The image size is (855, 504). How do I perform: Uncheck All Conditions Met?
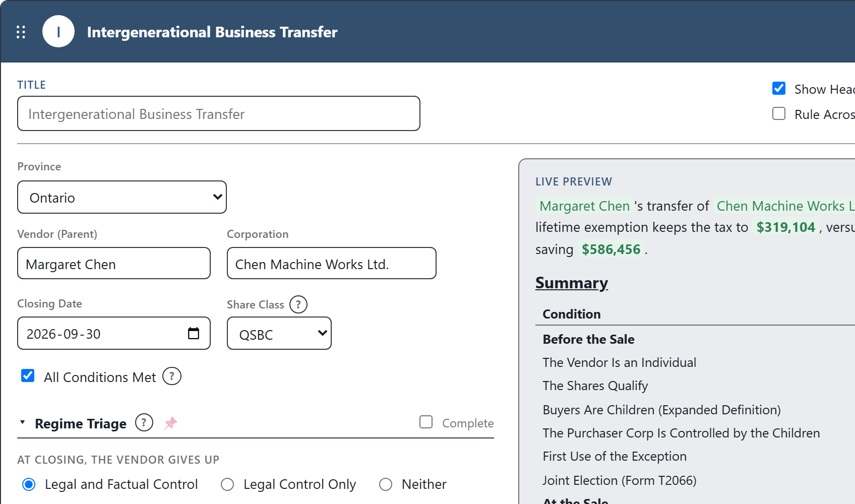pos(28,375)
